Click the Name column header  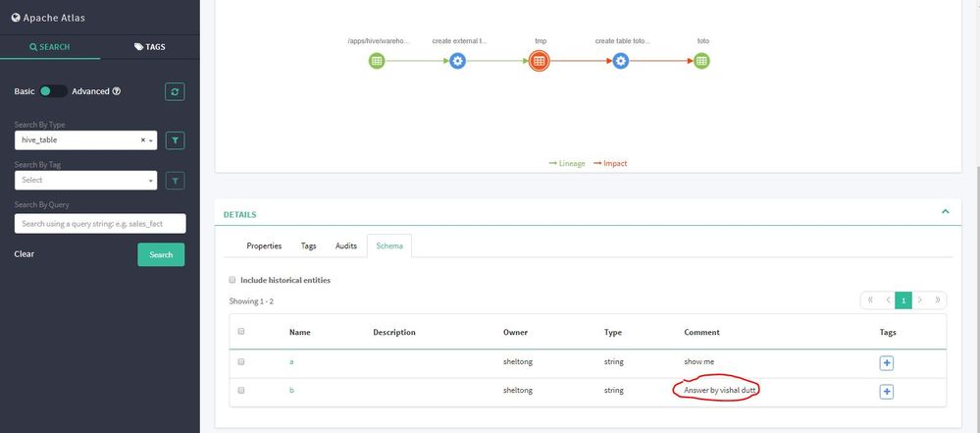click(x=299, y=332)
